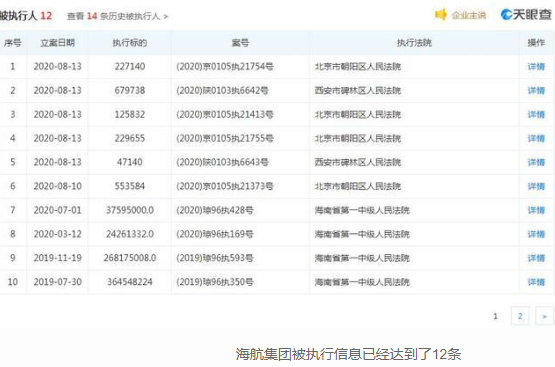Open 详情 for case (2020)琼96执428号
This screenshot has width=555, height=367.
point(536,210)
